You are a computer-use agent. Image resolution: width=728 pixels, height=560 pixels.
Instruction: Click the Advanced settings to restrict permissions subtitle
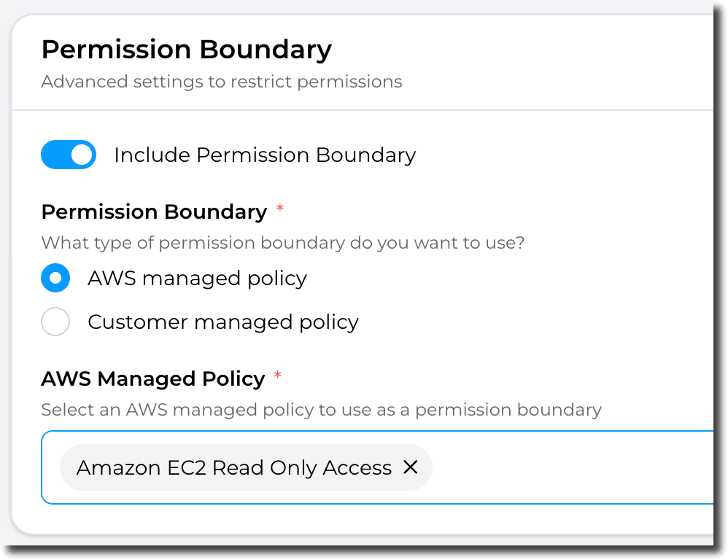221,82
